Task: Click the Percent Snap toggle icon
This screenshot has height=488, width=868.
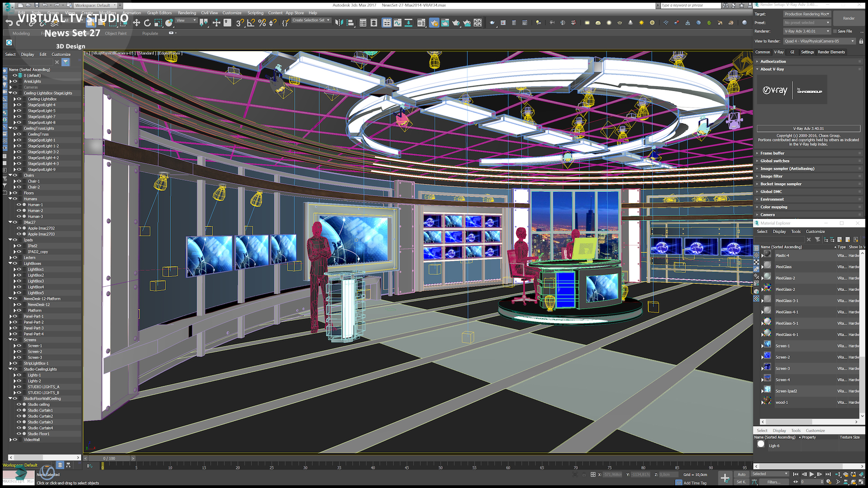Action: coord(262,23)
